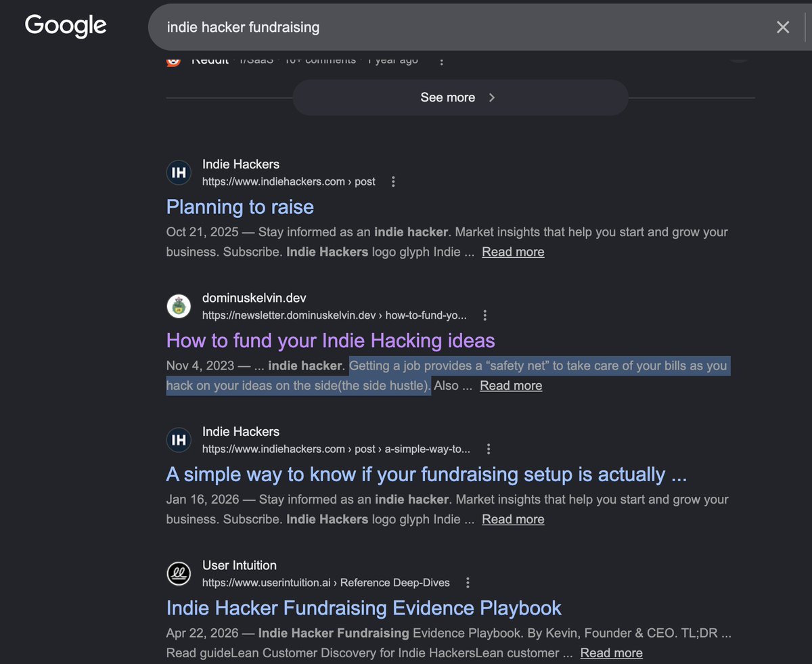
Task: Click the indiehackers.com › post URL breadcrumb
Action: (x=289, y=181)
